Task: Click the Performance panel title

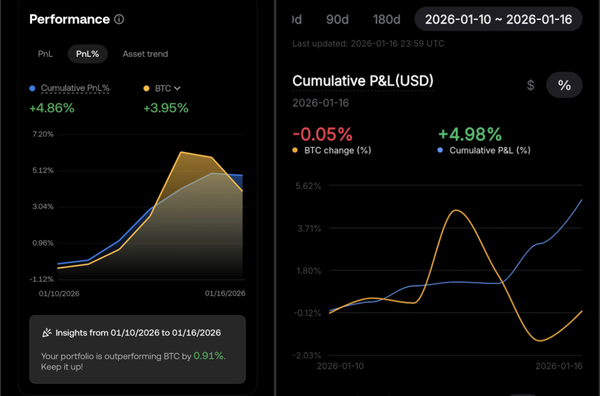Action: (70, 19)
